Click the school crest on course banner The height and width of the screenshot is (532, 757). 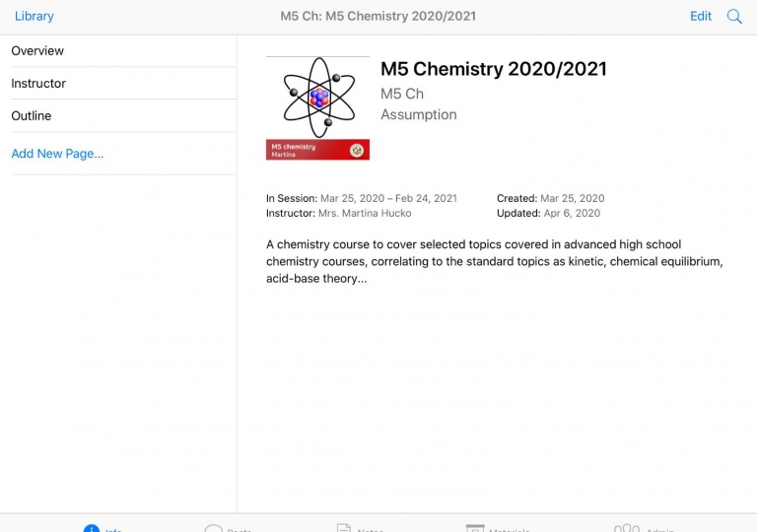point(357,150)
